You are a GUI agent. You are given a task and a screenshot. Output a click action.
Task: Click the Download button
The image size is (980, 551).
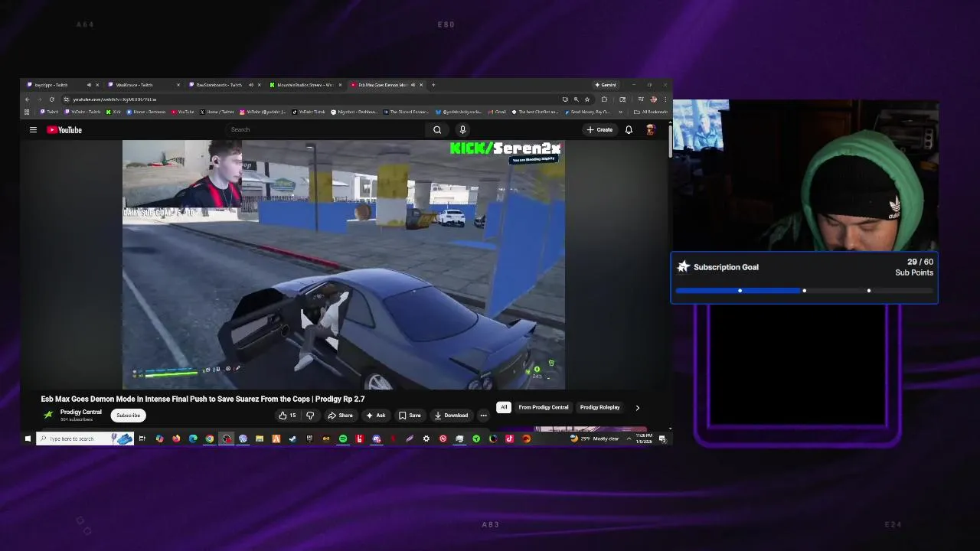coord(451,416)
